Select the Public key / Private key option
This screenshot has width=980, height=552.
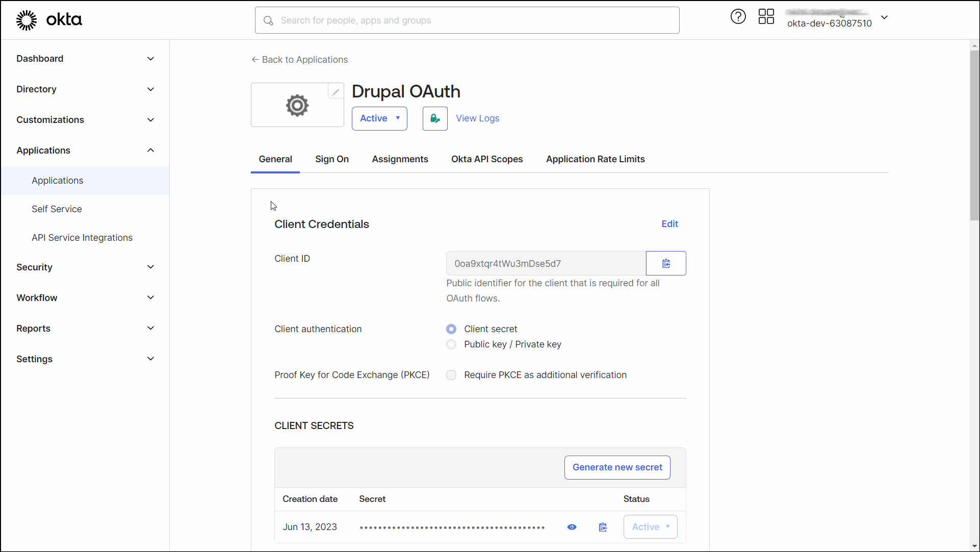pyautogui.click(x=451, y=344)
